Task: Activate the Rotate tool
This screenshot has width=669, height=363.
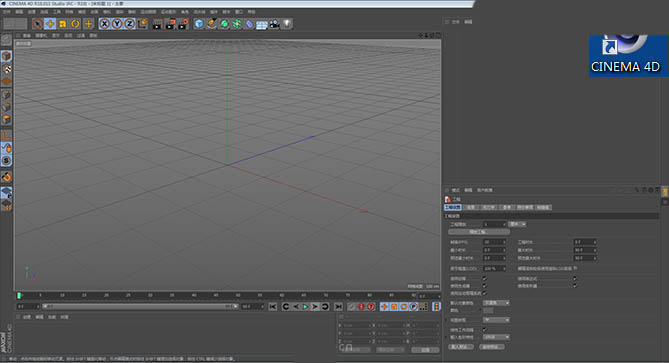Action: tap(76, 24)
